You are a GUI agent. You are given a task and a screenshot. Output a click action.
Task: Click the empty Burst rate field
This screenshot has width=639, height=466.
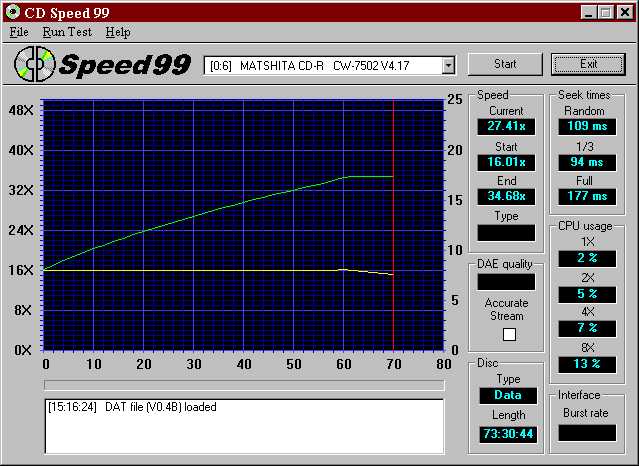click(x=587, y=433)
